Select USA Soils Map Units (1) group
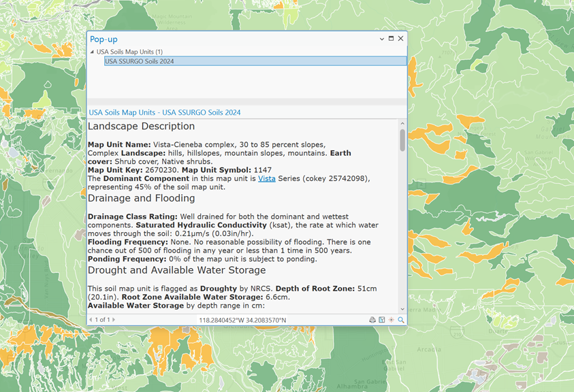Screen dimensions: 574x392 tap(129, 52)
